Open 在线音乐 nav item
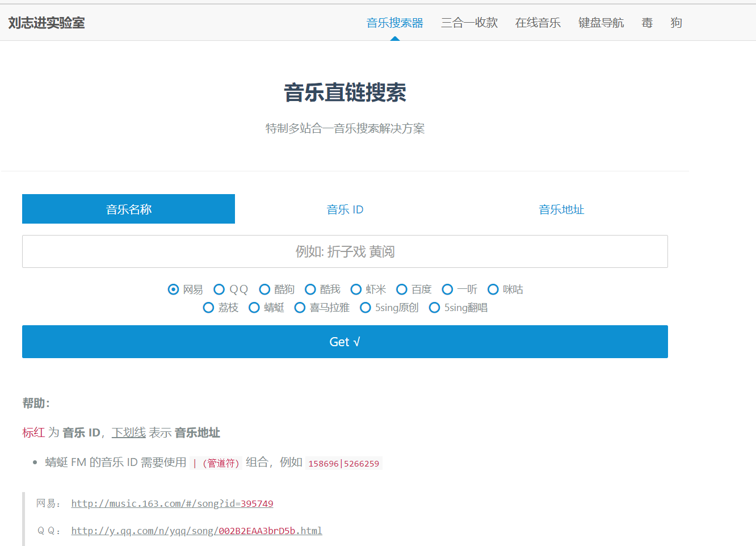The image size is (756, 546). click(538, 23)
